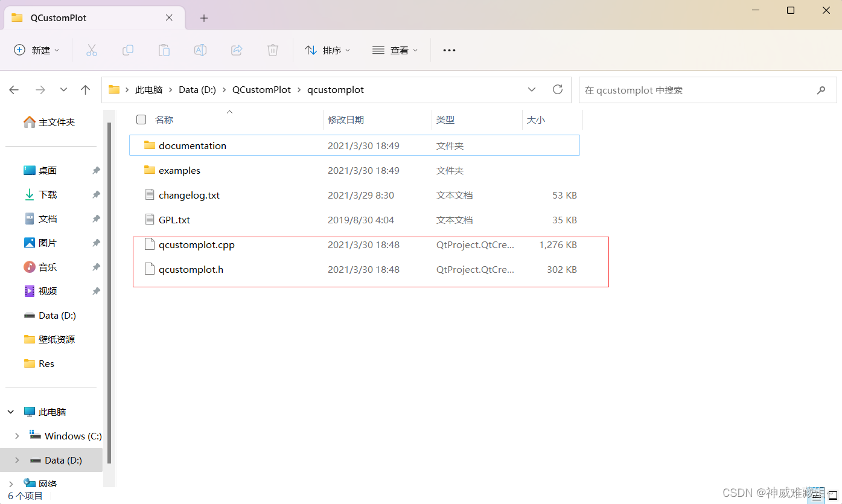
Task: Go up one folder level
Action: (86, 90)
